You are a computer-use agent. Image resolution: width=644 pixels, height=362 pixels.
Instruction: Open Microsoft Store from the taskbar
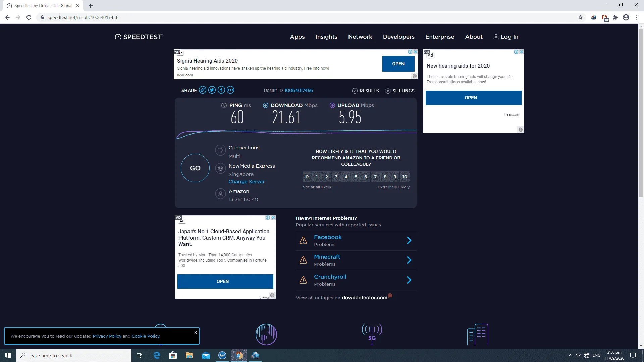173,355
